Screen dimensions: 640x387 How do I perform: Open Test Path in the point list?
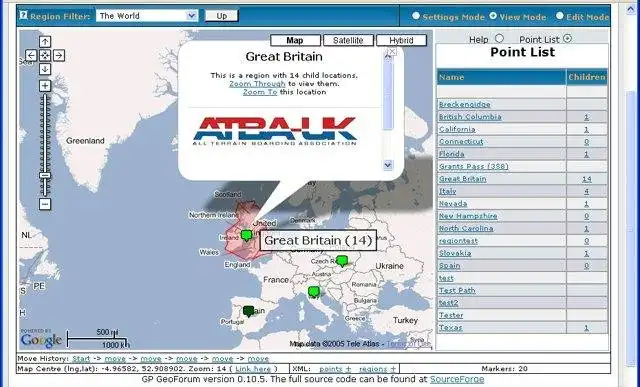pyautogui.click(x=457, y=291)
